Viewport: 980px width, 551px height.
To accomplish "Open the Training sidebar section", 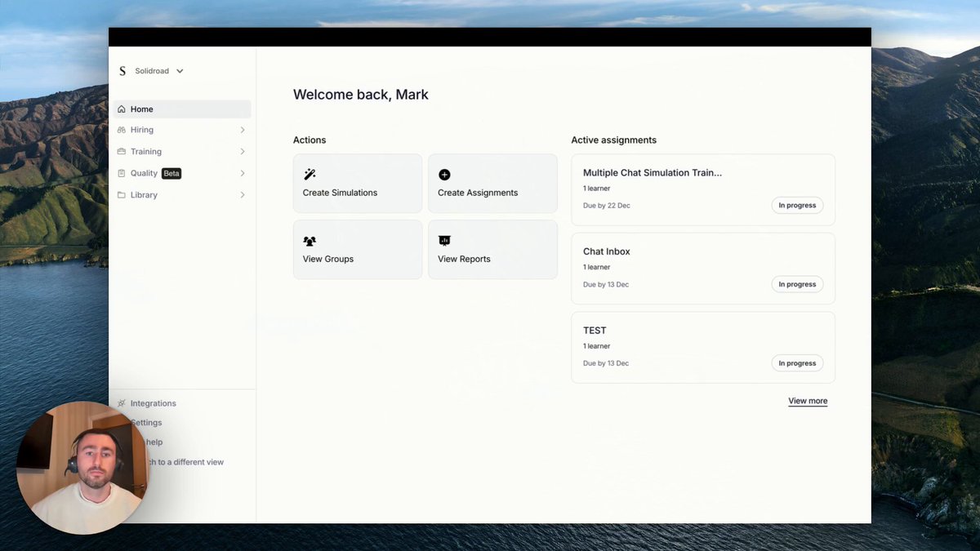I will [x=182, y=152].
